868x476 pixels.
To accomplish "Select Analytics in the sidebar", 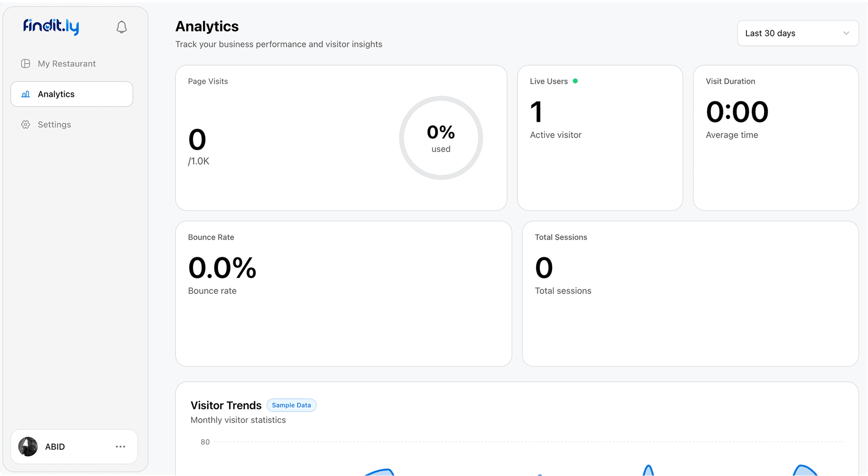I will (x=56, y=94).
